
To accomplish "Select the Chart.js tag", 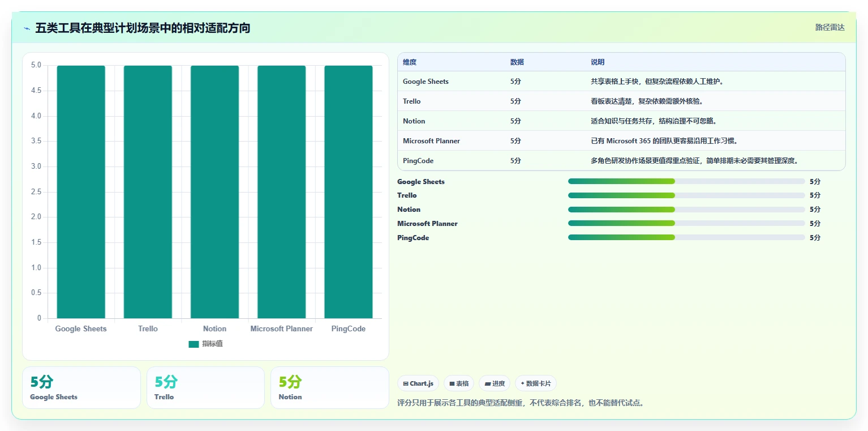I will 418,383.
